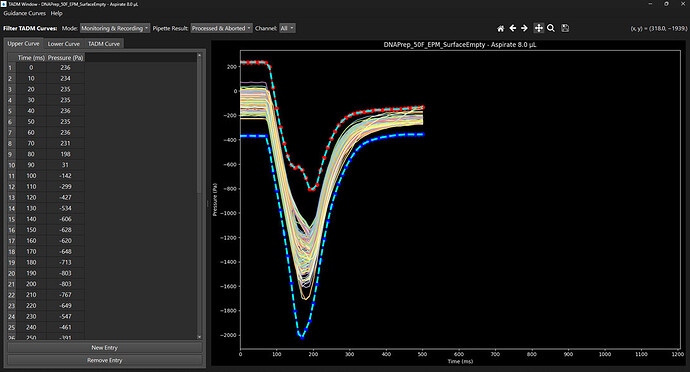Click the Remove Entry button
The height and width of the screenshot is (372, 690).
105,360
